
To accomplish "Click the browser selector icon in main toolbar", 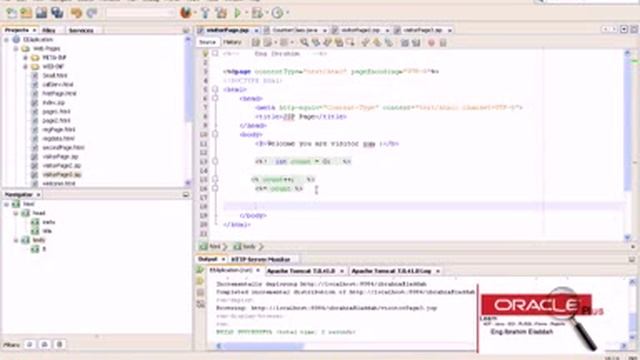I will tap(186, 13).
